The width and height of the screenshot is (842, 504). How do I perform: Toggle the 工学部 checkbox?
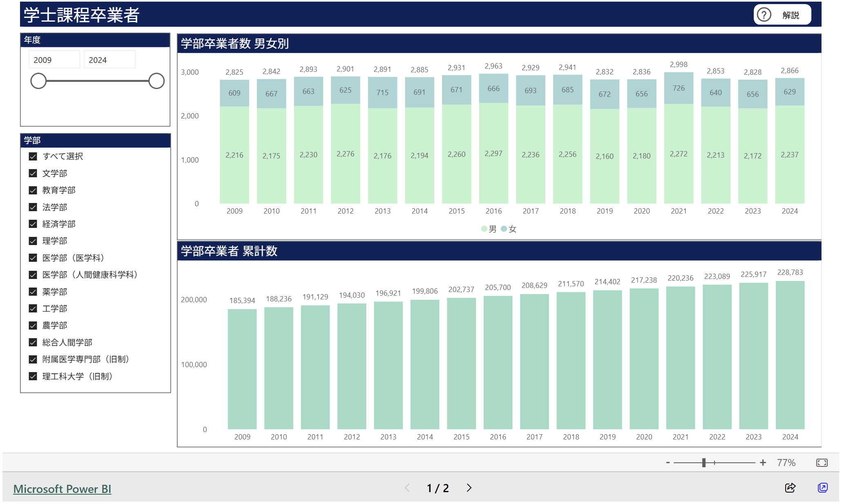tap(33, 308)
